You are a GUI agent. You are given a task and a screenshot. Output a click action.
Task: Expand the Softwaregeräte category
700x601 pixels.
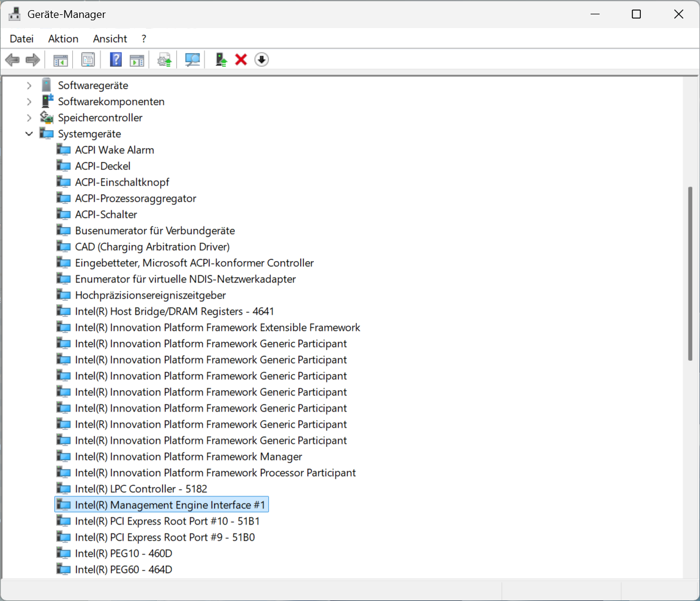29,85
